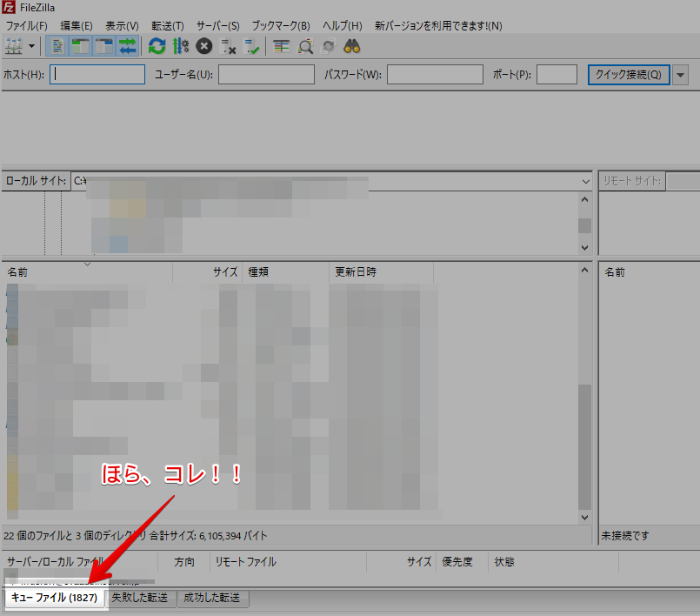This screenshot has width=700, height=616.
Task: Toggle the transfer queue display
Action: pyautogui.click(x=127, y=46)
